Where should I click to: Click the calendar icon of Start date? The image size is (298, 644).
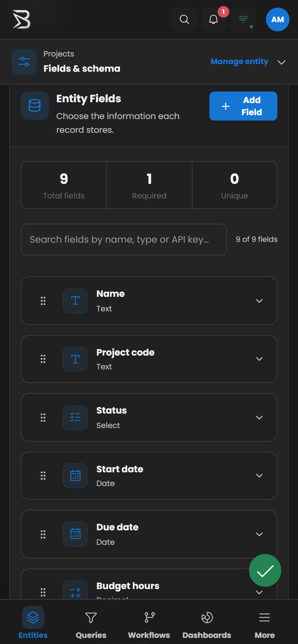[75, 475]
